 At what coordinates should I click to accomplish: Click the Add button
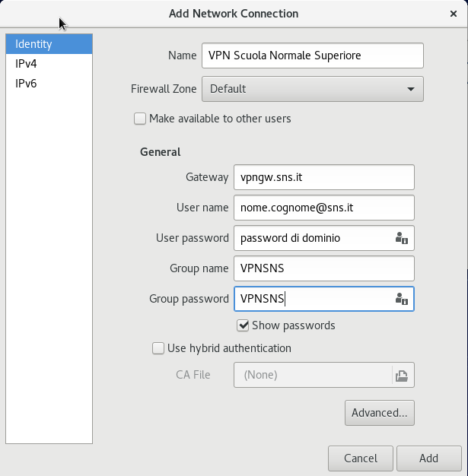pos(428,459)
